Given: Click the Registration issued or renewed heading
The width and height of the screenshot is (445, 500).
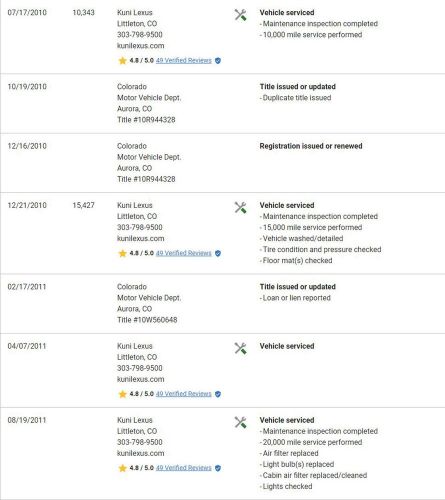Looking at the screenshot, I should click(311, 146).
